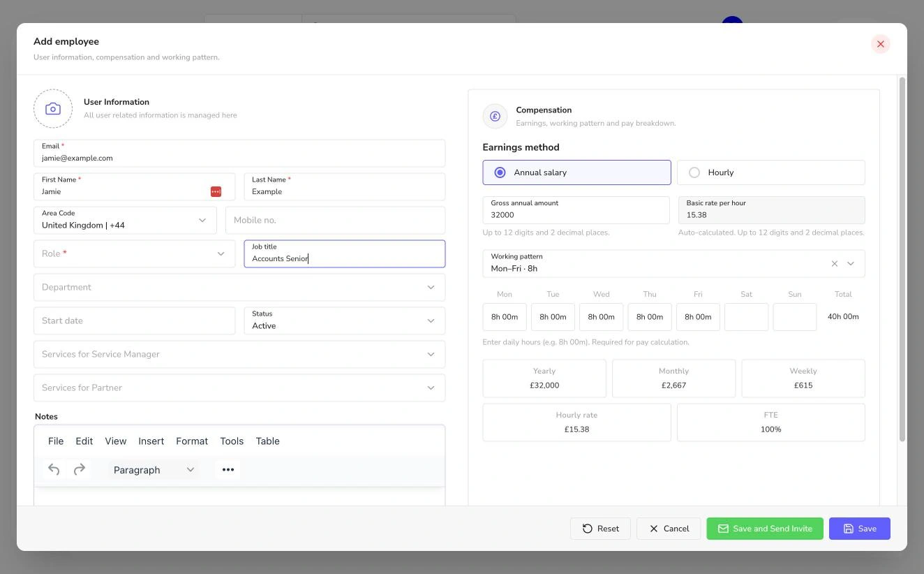Click the FTE 100% card

click(x=771, y=422)
